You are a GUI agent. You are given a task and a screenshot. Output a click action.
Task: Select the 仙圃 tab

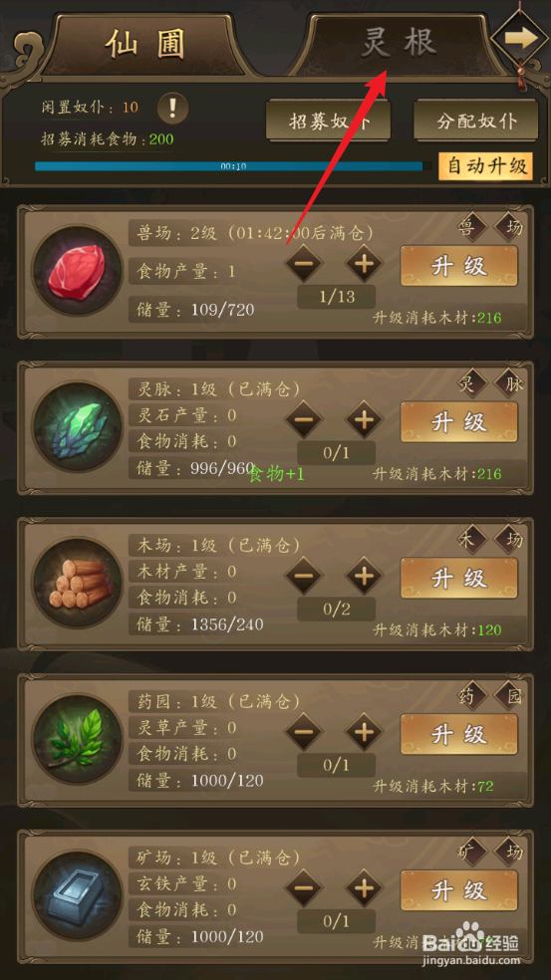click(x=147, y=45)
